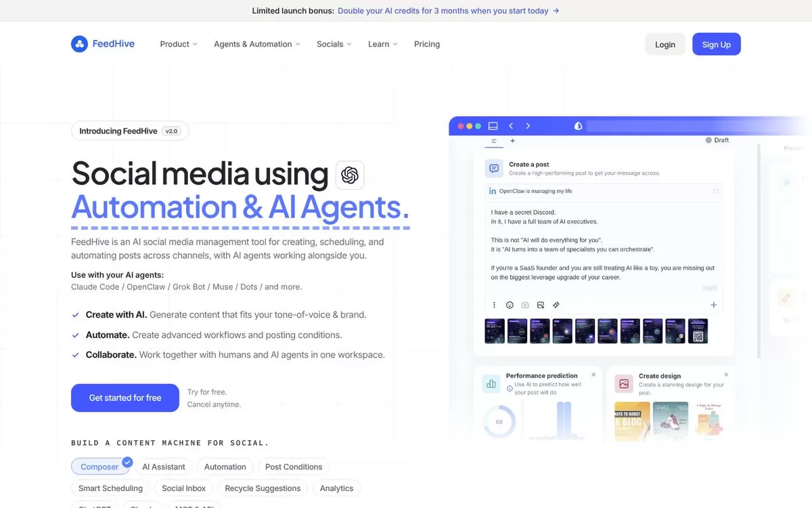Click the post title field OpenClaw is managing my life
The height and width of the screenshot is (508, 812).
point(604,191)
